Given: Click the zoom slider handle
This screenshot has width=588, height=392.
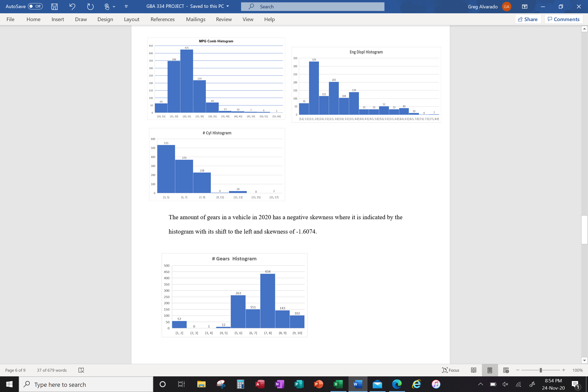Looking at the screenshot, I should [541, 370].
